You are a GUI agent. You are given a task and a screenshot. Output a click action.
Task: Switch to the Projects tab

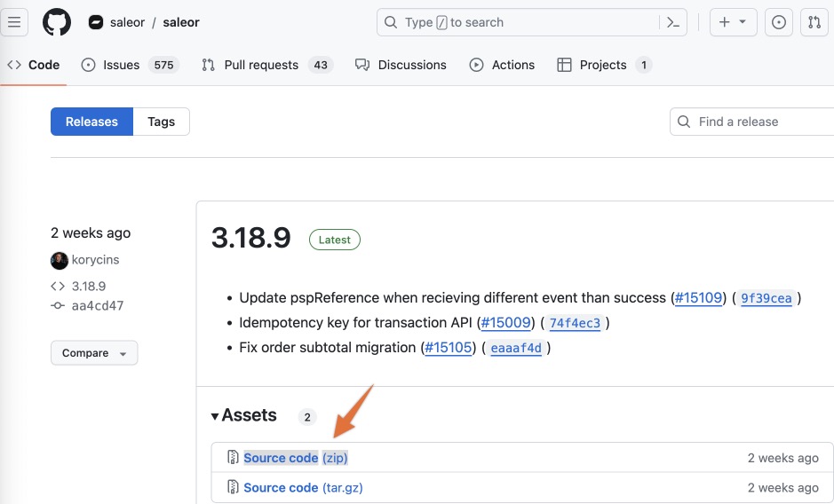click(x=604, y=65)
